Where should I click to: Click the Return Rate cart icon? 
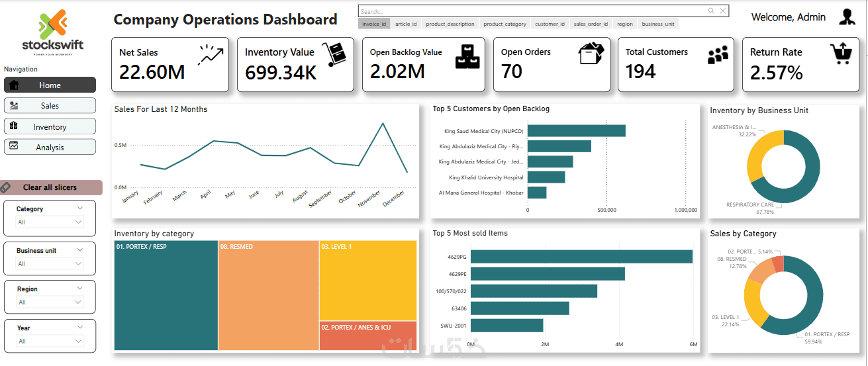pyautogui.click(x=842, y=54)
